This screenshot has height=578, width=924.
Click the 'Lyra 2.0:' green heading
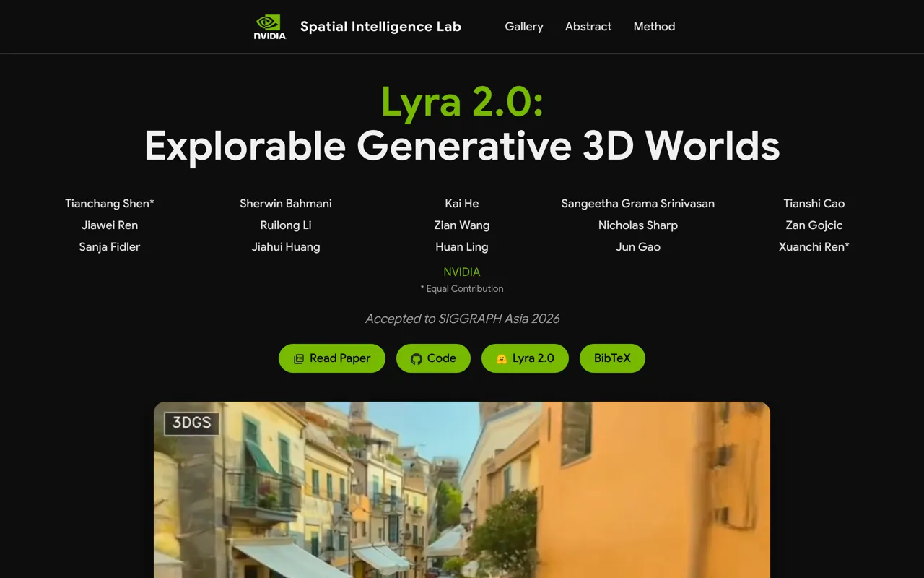pyautogui.click(x=462, y=102)
